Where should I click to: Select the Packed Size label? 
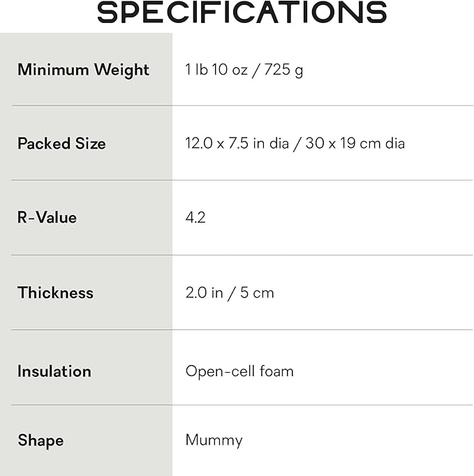pyautogui.click(x=61, y=143)
